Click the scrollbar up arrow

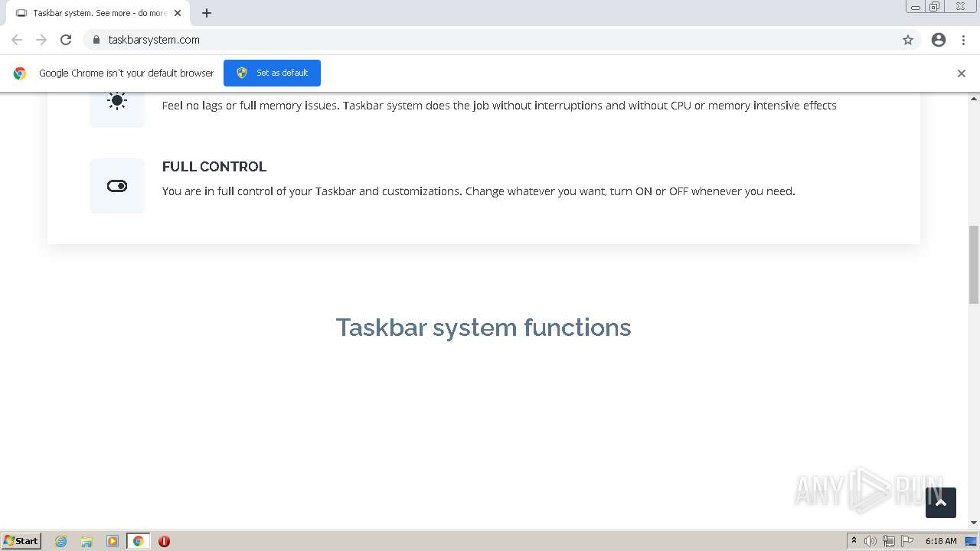click(974, 99)
